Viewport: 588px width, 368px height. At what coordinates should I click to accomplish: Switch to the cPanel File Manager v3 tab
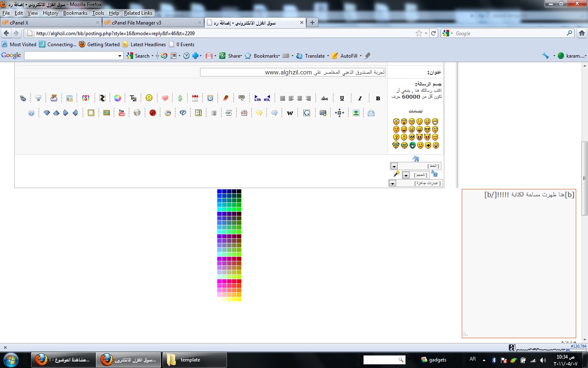(136, 23)
